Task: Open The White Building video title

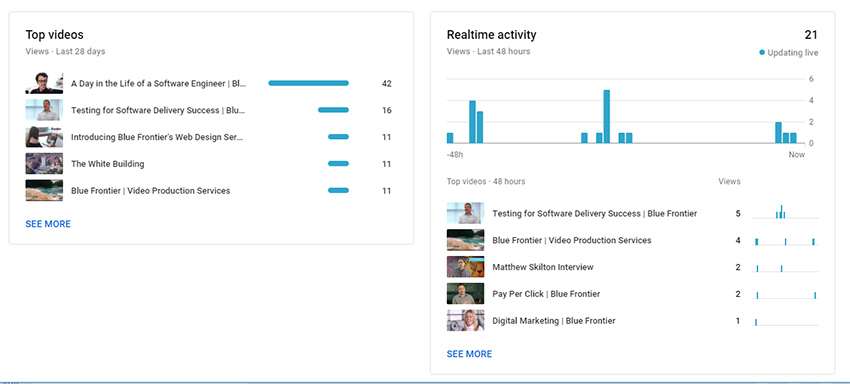Action: coord(107,164)
